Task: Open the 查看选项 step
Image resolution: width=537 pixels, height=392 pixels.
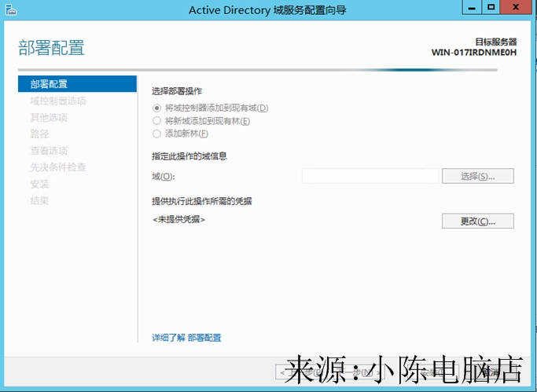Action: tap(49, 151)
